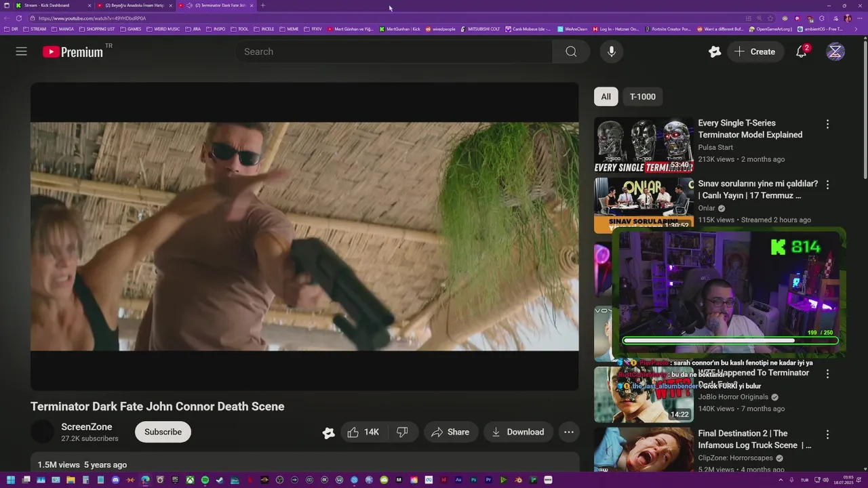
Task: Select the Terminator Dark Fate browser tab
Action: [216, 5]
